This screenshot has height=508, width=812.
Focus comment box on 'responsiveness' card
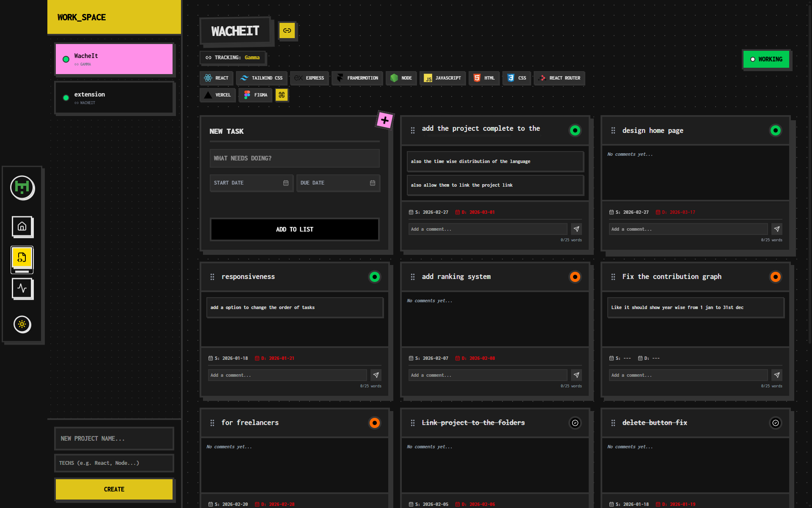[x=288, y=375]
